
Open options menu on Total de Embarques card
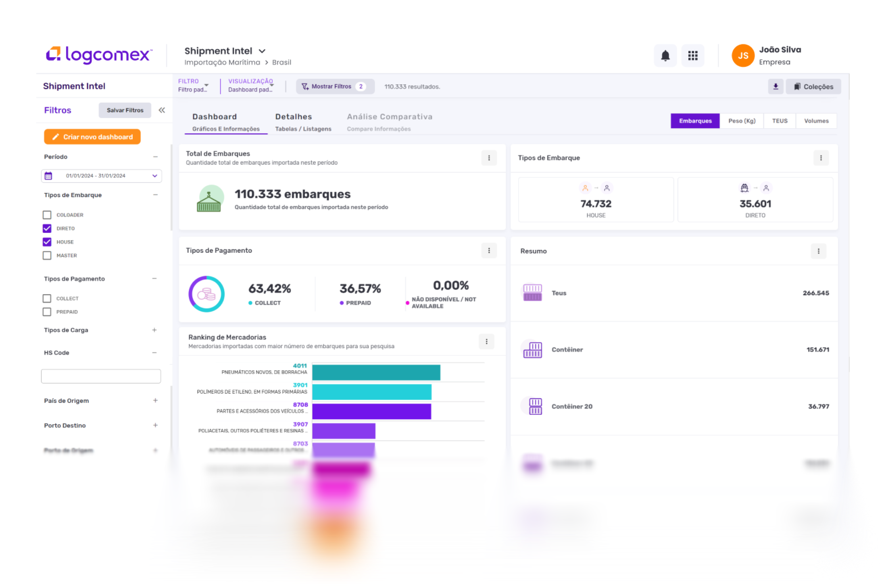click(x=489, y=158)
